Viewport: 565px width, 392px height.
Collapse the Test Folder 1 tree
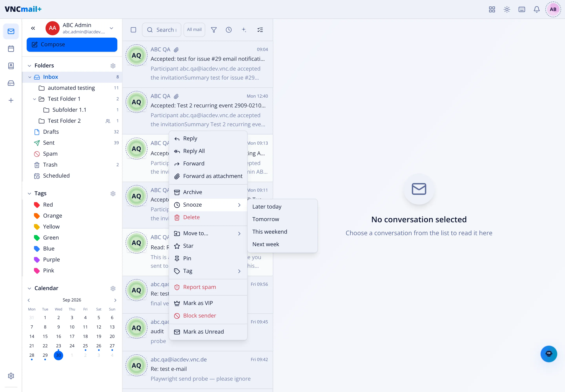pyautogui.click(x=34, y=99)
